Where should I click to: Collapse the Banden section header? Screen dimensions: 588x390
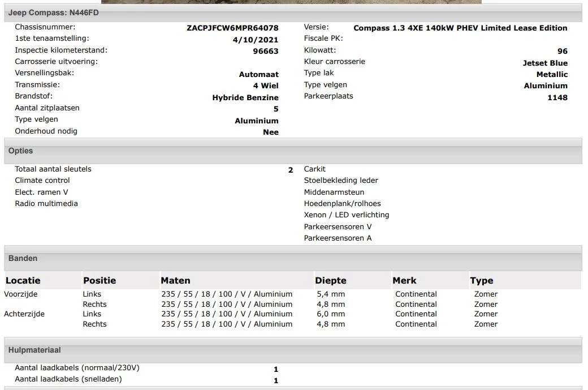(x=23, y=259)
